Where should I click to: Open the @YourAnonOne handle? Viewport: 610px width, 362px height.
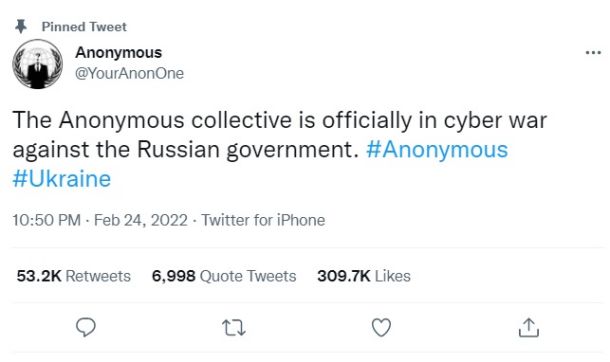coord(129,73)
